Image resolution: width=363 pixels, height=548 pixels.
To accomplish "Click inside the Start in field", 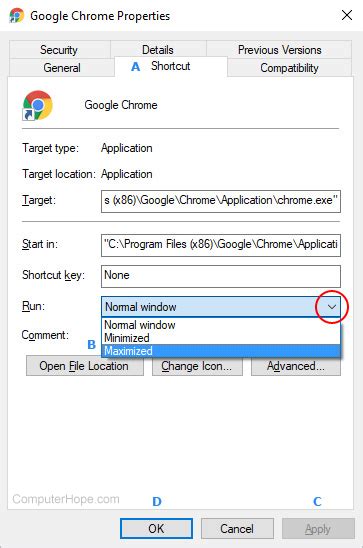I will (x=221, y=245).
